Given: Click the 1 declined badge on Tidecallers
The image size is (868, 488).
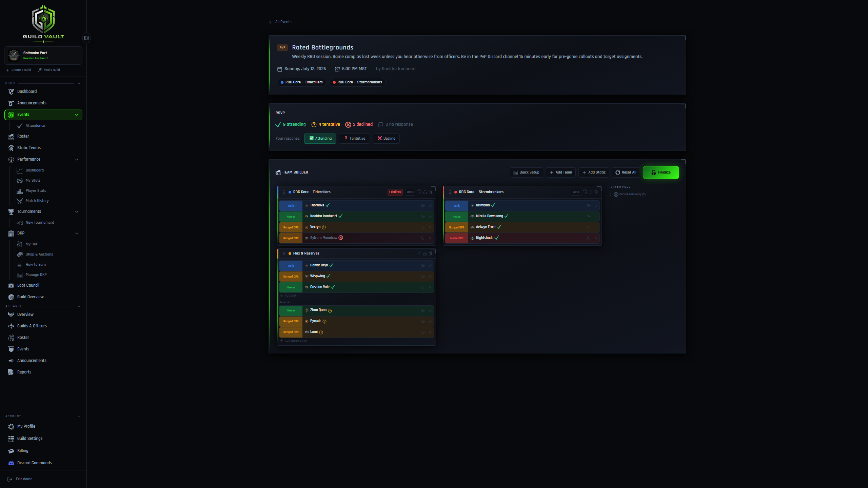Looking at the screenshot, I should (x=395, y=192).
